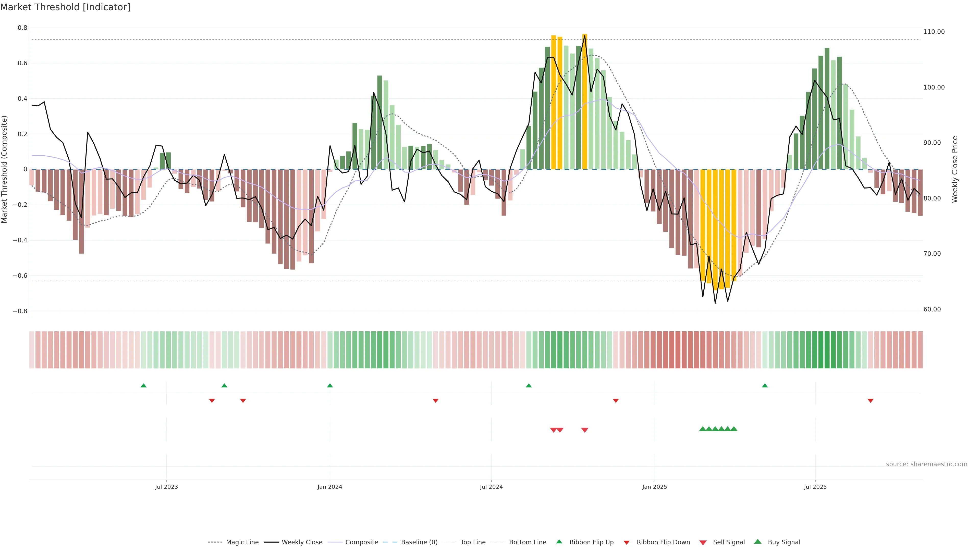
Task: Click the ribbon flip up marker in mid-2025
Action: pos(765,386)
